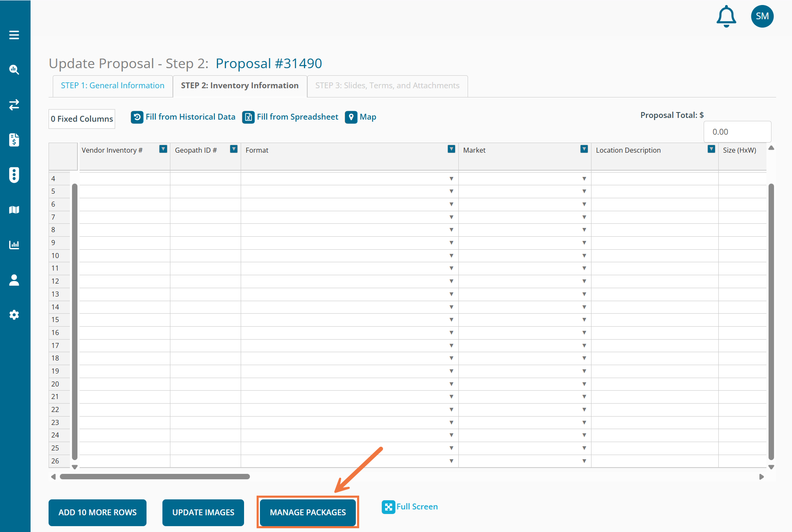Click the Manage Packages button
The height and width of the screenshot is (532, 792).
point(308,512)
